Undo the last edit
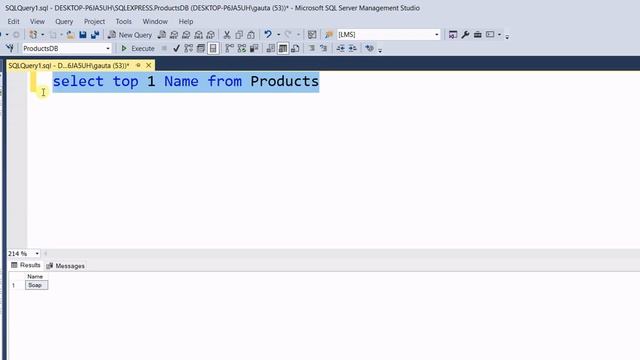 [268, 34]
